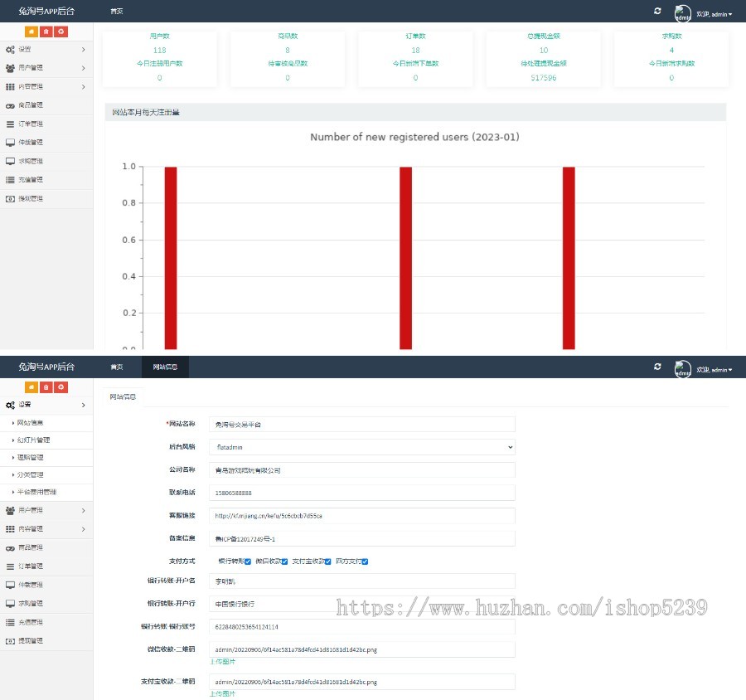The width and height of the screenshot is (746, 700).
Task: Click the 公司名称 input field
Action: pos(362,470)
